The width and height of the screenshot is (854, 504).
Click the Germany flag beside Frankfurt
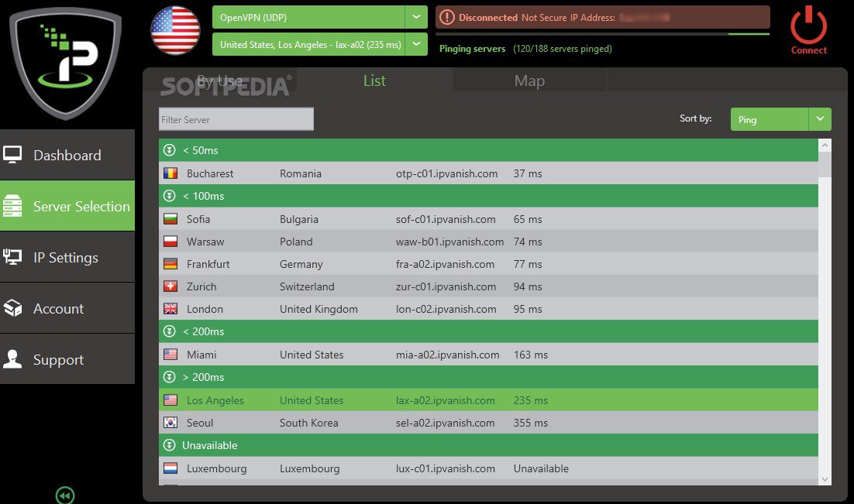click(170, 264)
